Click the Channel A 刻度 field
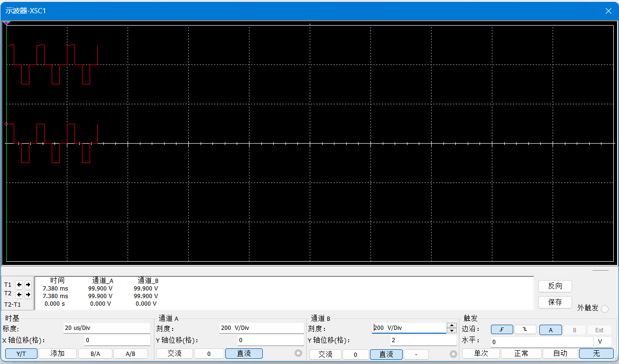The width and height of the screenshot is (619, 364). click(x=262, y=328)
